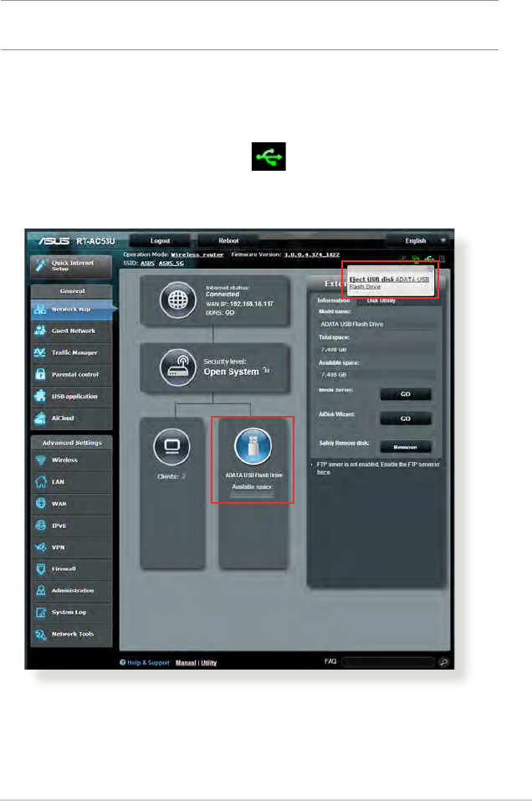The image size is (532, 801).
Task: Open LAN settings house icon
Action: pyautogui.click(x=40, y=481)
